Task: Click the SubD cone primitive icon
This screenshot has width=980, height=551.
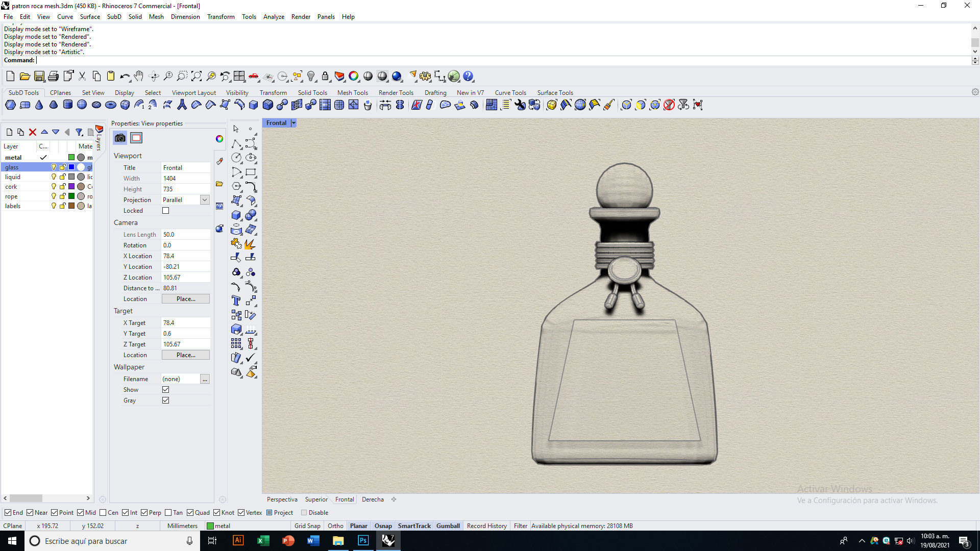Action: pos(39,105)
